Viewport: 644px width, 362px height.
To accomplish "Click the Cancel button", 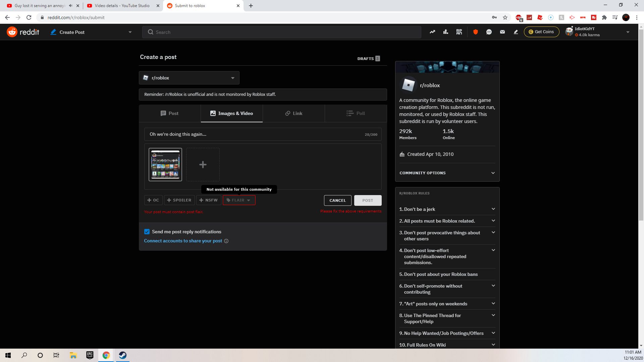I will [x=337, y=200].
